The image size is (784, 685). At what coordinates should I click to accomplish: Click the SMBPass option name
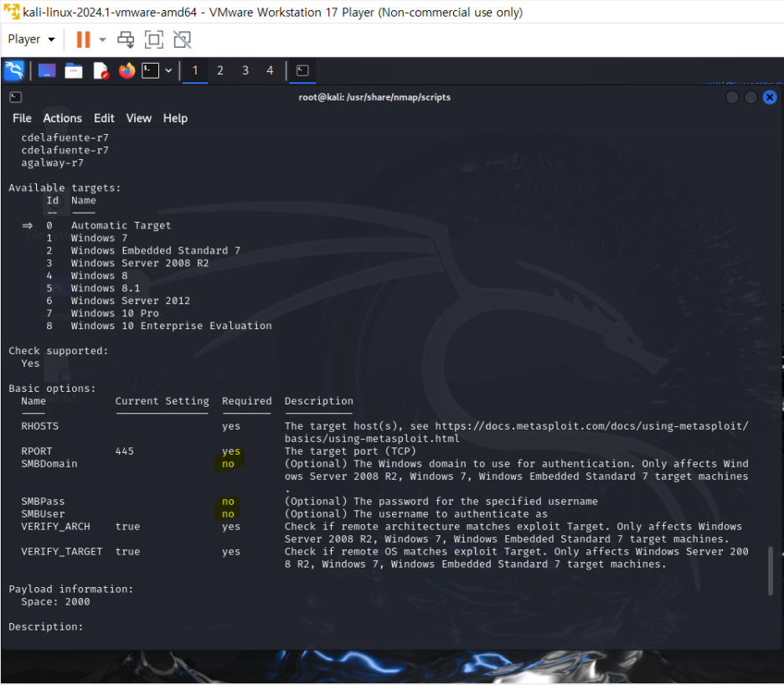coord(43,501)
